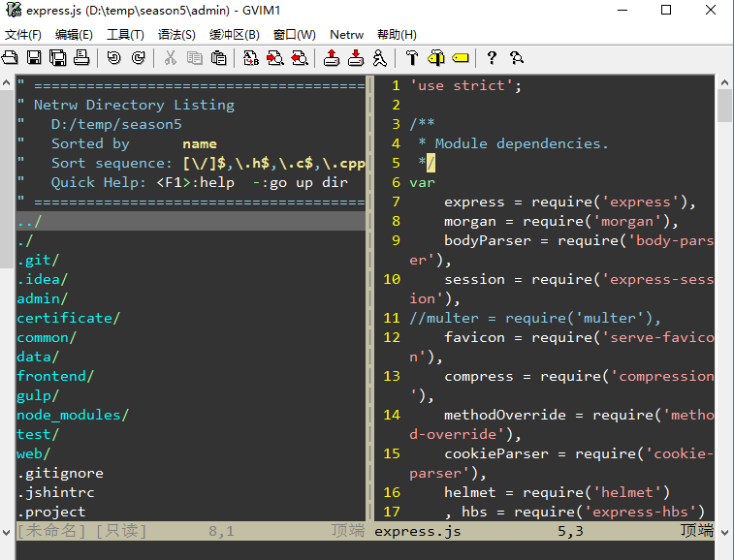
Task: Click the left pane scroll-up arrow
Action: (6, 83)
